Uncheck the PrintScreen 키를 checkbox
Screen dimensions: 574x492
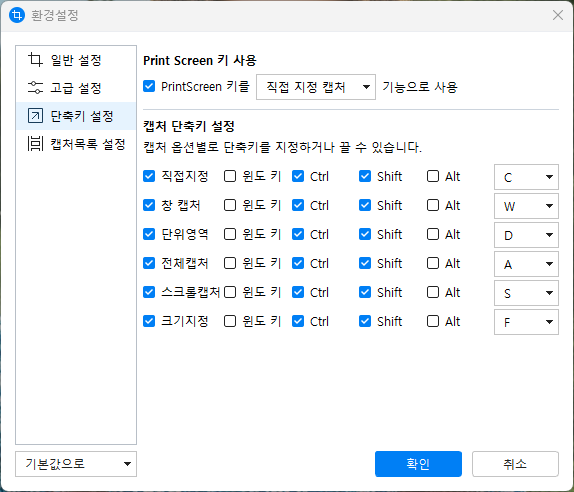pos(149,86)
